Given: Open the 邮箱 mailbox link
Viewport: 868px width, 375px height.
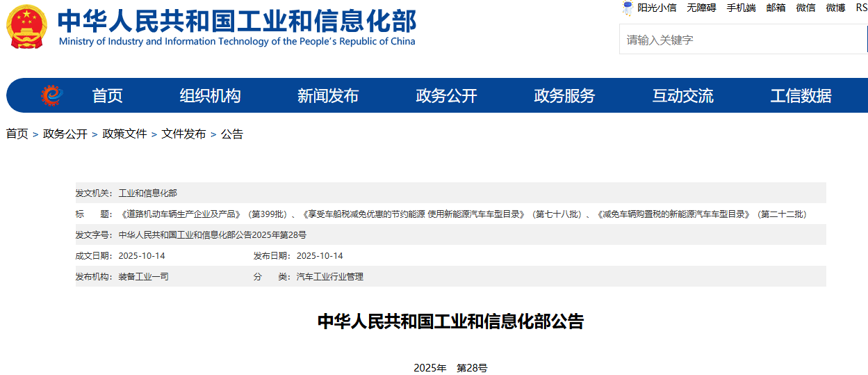Looking at the screenshot, I should (x=776, y=8).
